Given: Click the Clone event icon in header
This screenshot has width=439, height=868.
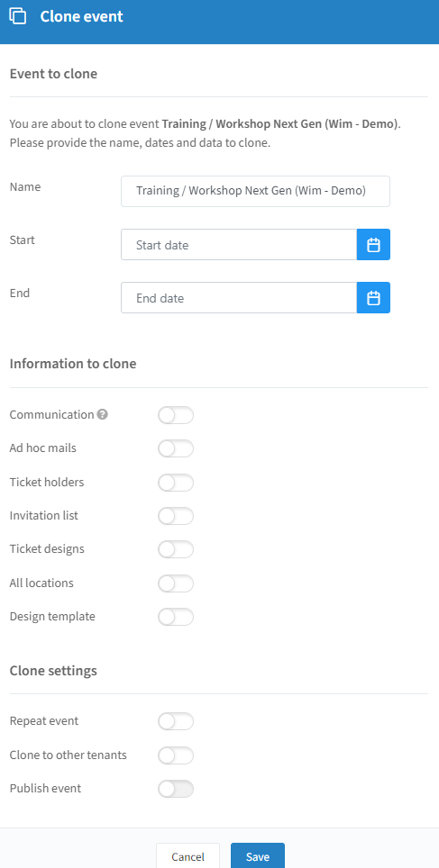Looking at the screenshot, I should (18, 16).
